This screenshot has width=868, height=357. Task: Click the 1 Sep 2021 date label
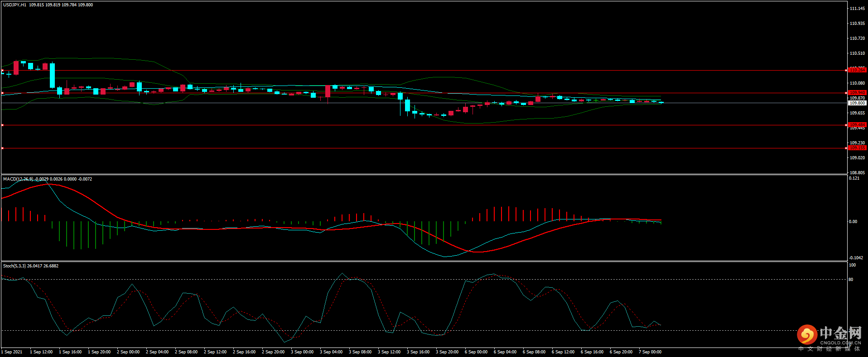pyautogui.click(x=12, y=352)
